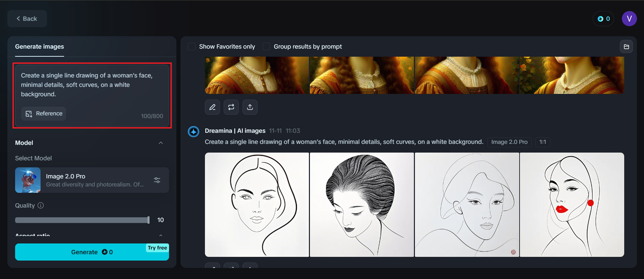Click the Image 2.0 Pro model thumbnail

pos(28,180)
